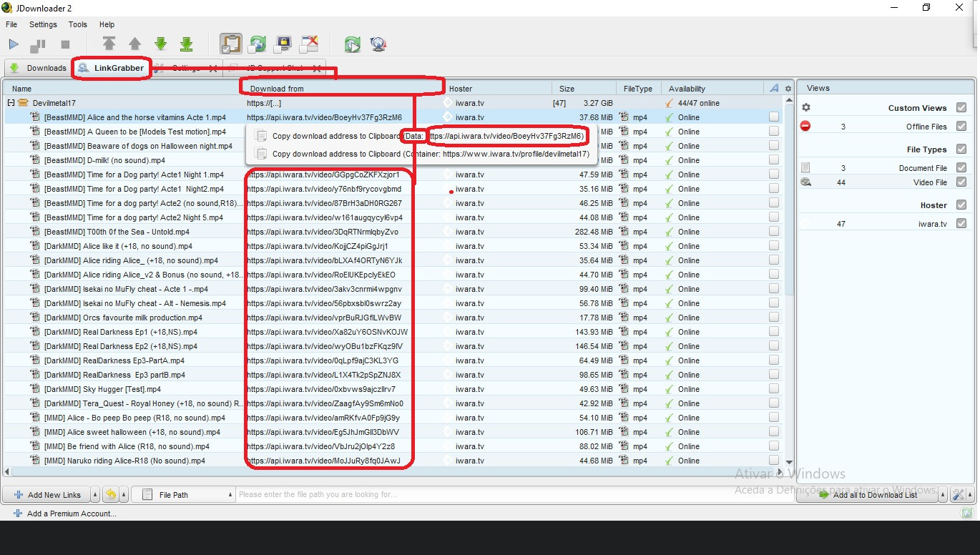
Task: Switch to the LinkGrabber tab
Action: point(112,68)
